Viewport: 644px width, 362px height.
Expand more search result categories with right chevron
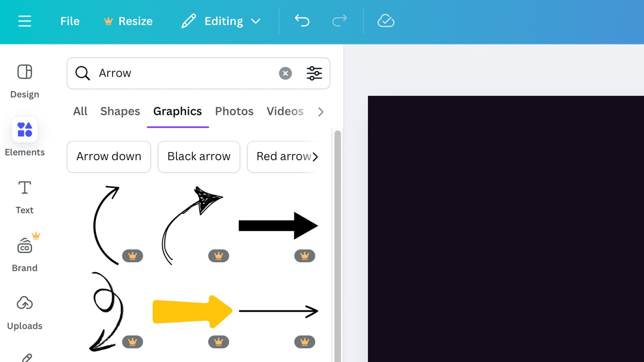coord(320,112)
